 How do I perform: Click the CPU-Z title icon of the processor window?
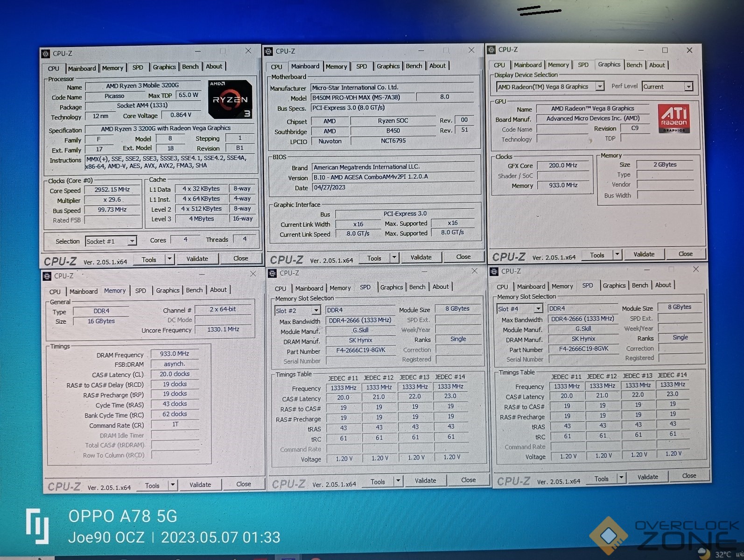click(x=46, y=54)
